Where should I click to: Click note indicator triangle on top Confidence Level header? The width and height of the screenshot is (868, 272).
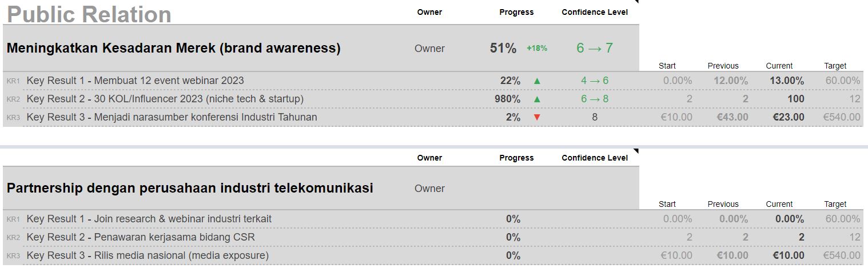coord(636,2)
